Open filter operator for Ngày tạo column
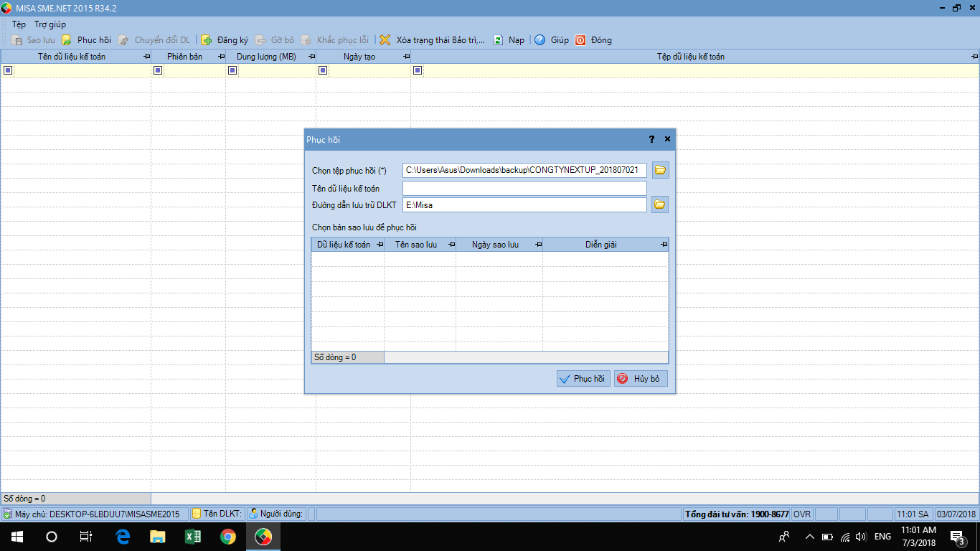The image size is (980, 551). click(x=323, y=70)
